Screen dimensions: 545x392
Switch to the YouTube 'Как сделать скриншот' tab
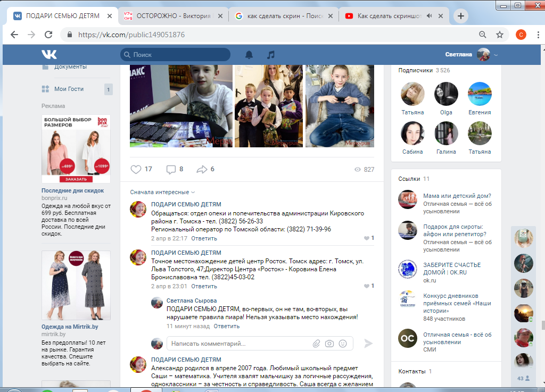tap(393, 16)
